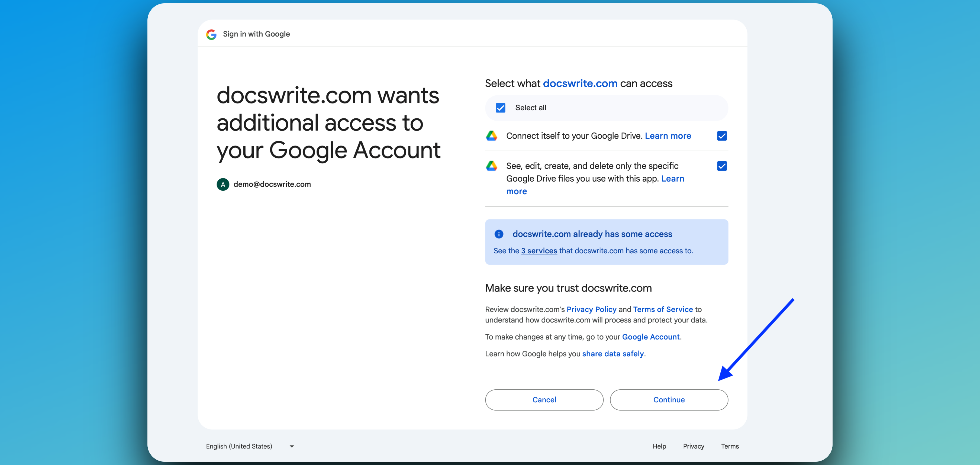
Task: Open "Learn more" about Drive connection
Action: (668, 136)
